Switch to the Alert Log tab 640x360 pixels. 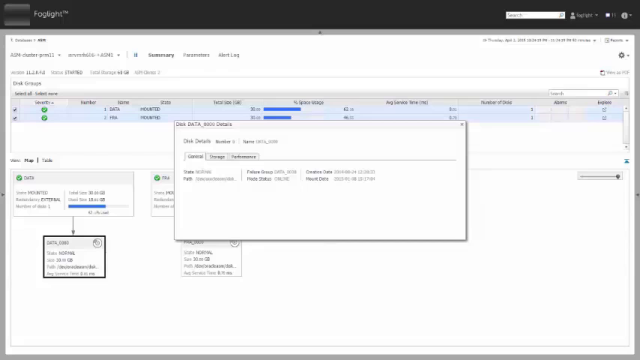click(229, 55)
